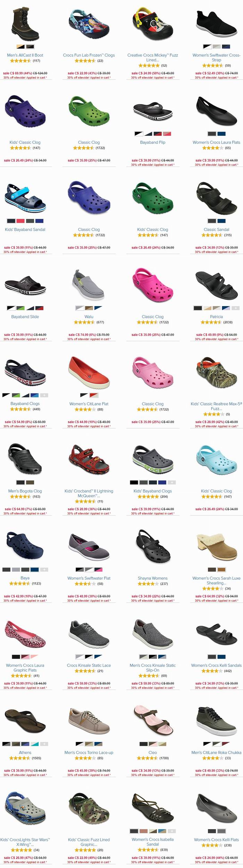Choose red swatch under Women's CitiLane Flat
This screenshot has width=243, height=868.
click(x=94, y=395)
